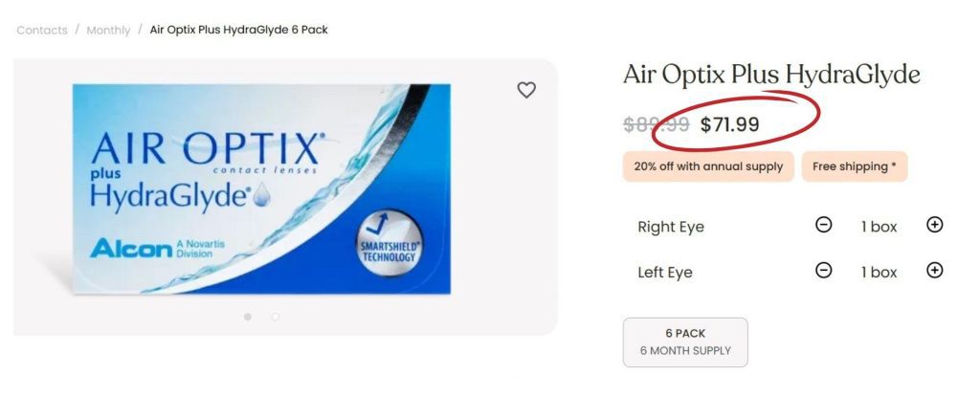Open the Air Optix product box image
980x397 pixels.
coord(261,188)
